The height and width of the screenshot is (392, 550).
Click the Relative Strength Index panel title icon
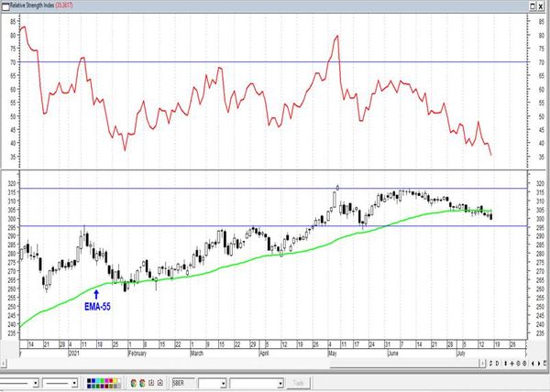[x=5, y=5]
